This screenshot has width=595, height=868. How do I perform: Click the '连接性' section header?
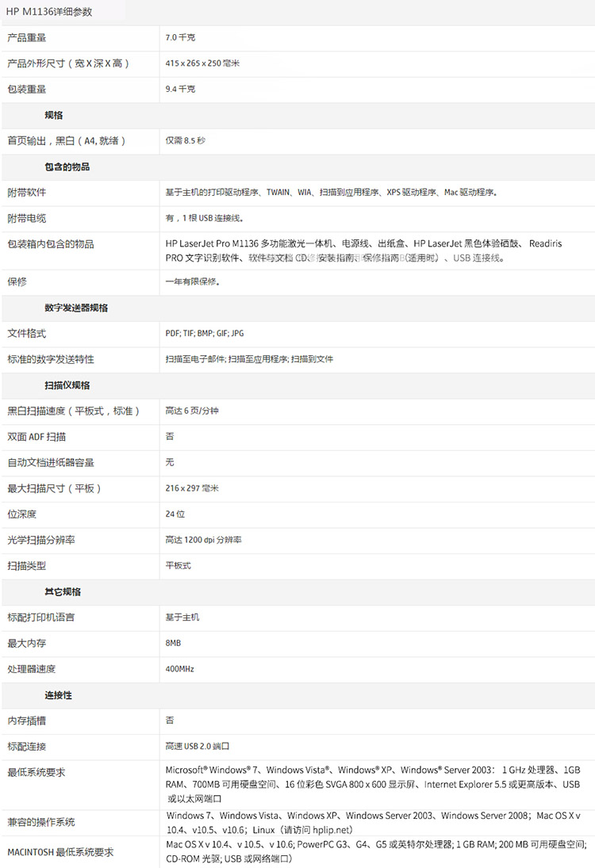(58, 695)
